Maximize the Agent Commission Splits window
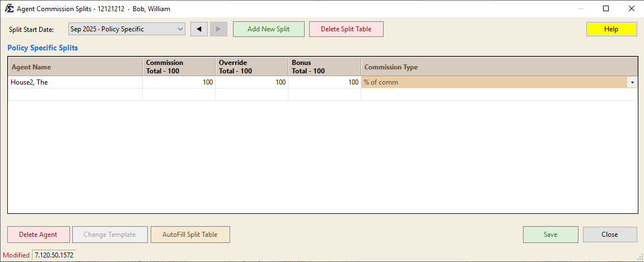 point(606,8)
